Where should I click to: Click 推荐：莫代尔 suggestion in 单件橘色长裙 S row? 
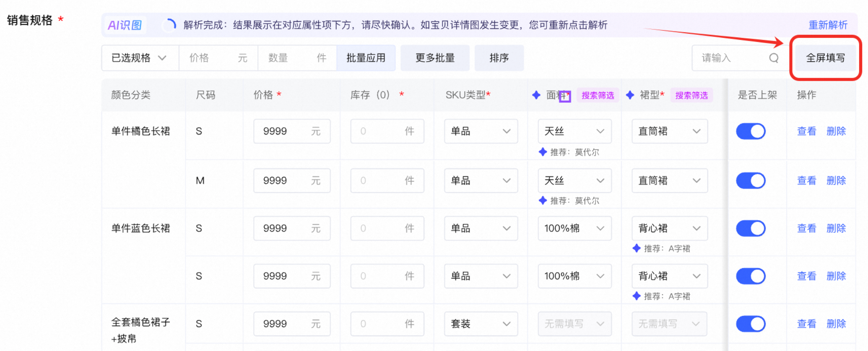pyautogui.click(x=569, y=152)
